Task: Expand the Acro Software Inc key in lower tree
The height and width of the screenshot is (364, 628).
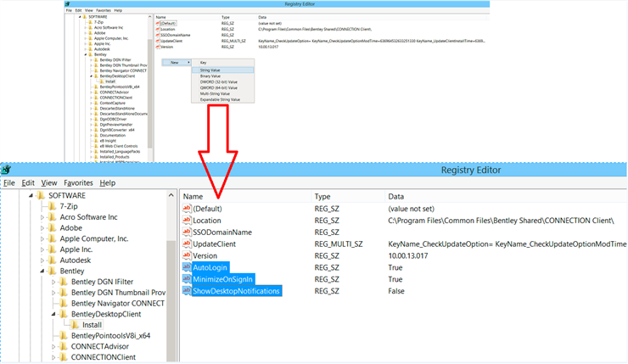Action: point(42,217)
